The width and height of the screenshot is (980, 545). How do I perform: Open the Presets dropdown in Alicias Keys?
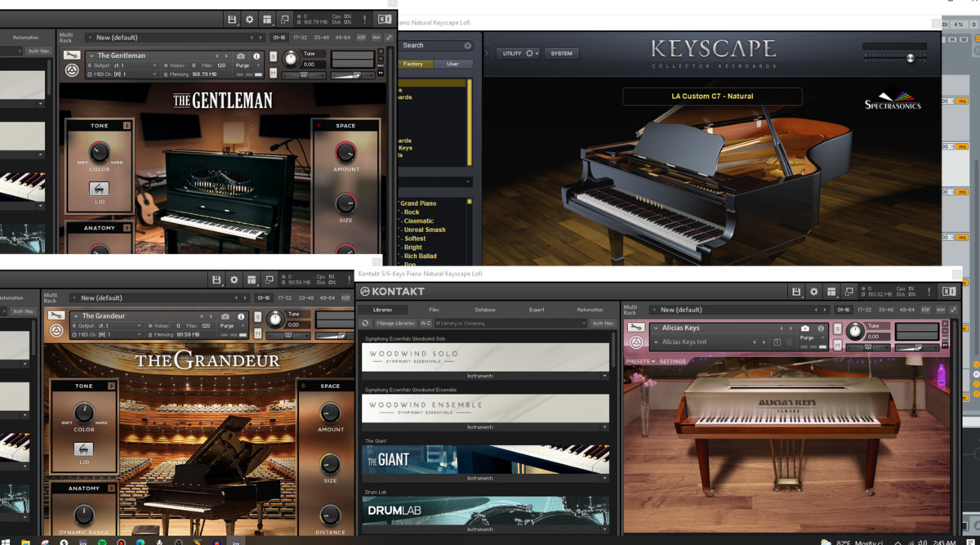click(x=640, y=361)
